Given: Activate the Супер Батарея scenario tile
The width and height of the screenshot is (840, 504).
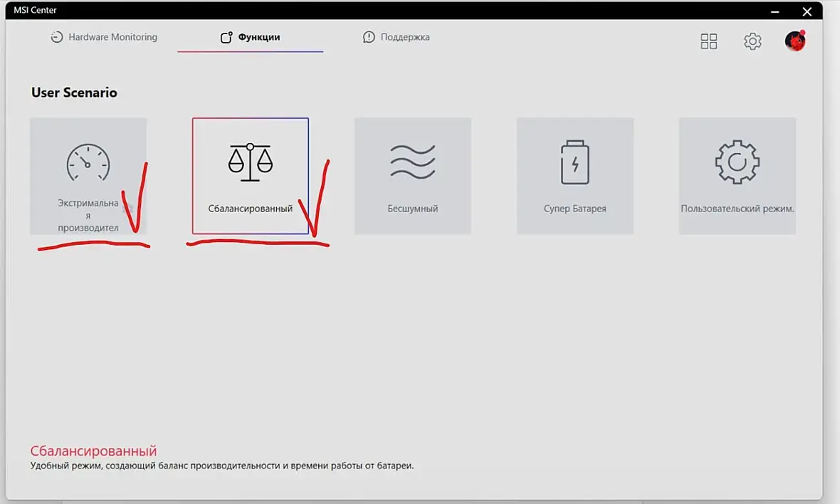Looking at the screenshot, I should tap(574, 177).
